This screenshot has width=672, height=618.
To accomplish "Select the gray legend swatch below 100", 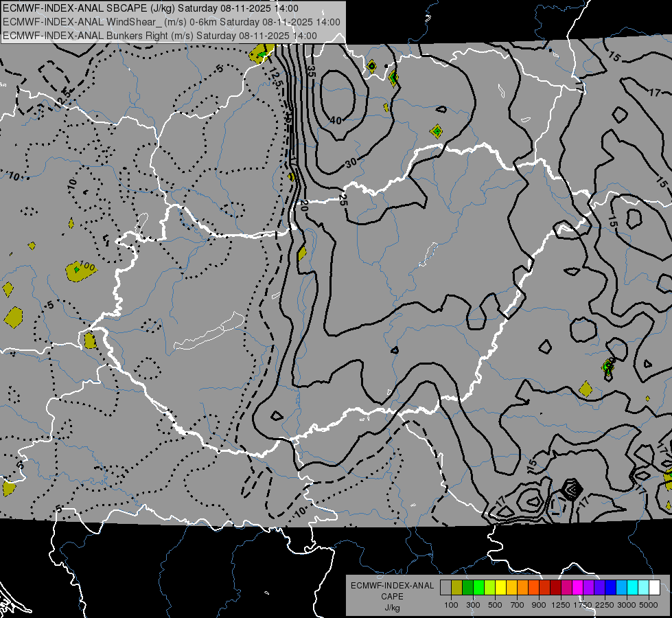I will coord(445,587).
